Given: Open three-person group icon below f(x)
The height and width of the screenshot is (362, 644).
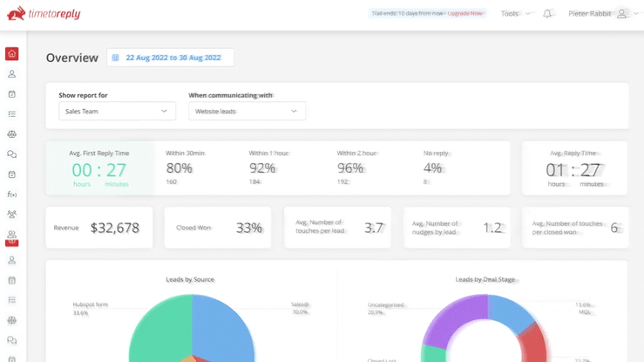Looking at the screenshot, I should click(x=12, y=214).
